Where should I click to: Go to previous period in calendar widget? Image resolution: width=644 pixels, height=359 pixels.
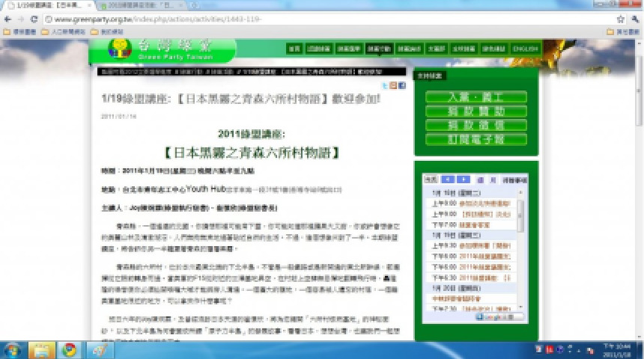(x=447, y=180)
